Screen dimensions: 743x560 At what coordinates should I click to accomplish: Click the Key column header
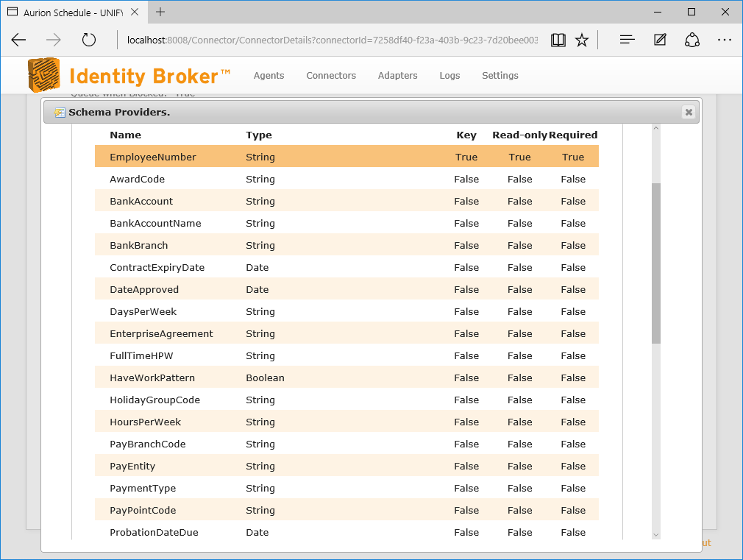pos(466,135)
